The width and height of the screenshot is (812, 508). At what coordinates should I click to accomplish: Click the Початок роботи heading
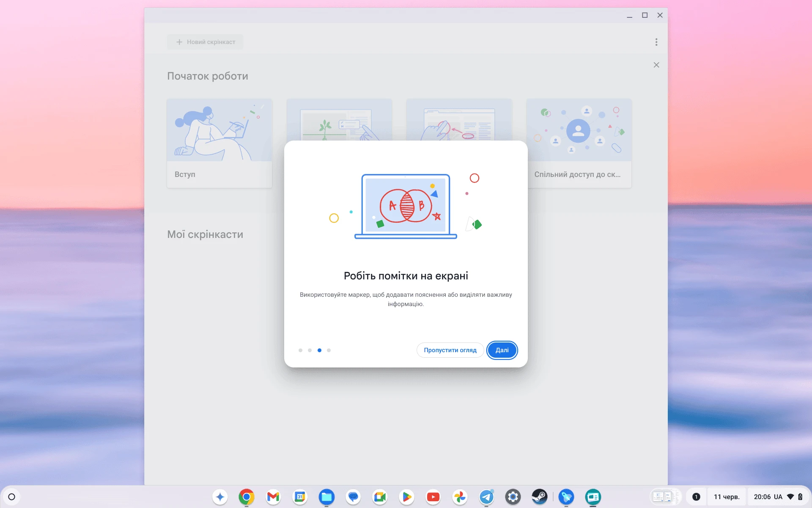pyautogui.click(x=208, y=76)
